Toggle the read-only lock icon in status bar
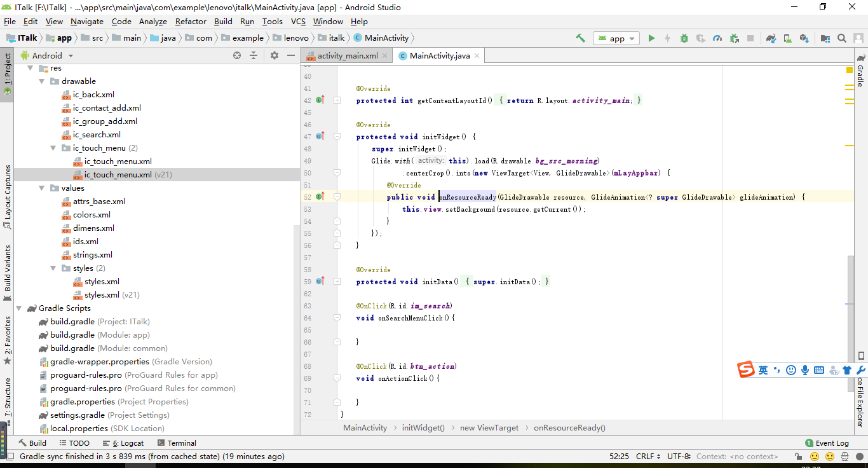 tap(799, 457)
